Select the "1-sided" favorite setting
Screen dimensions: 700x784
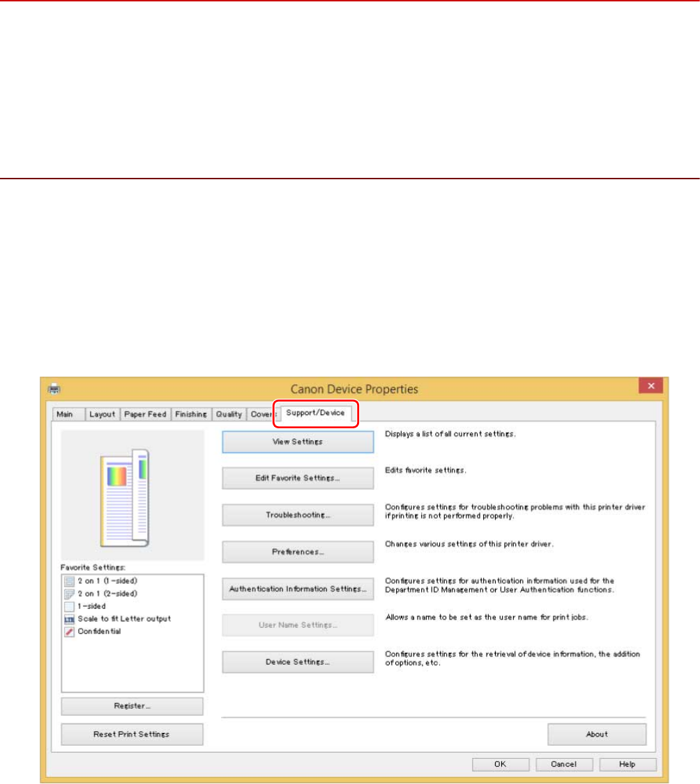(x=91, y=606)
